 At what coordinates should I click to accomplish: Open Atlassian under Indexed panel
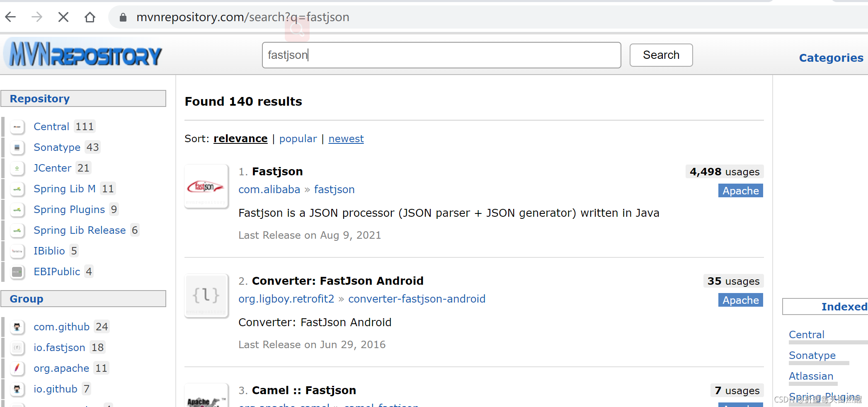click(811, 376)
